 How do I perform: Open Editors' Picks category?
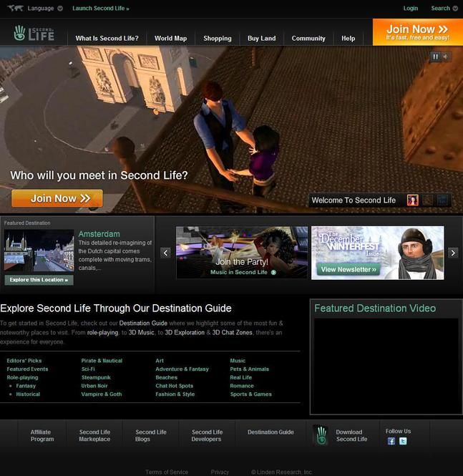[x=24, y=361]
